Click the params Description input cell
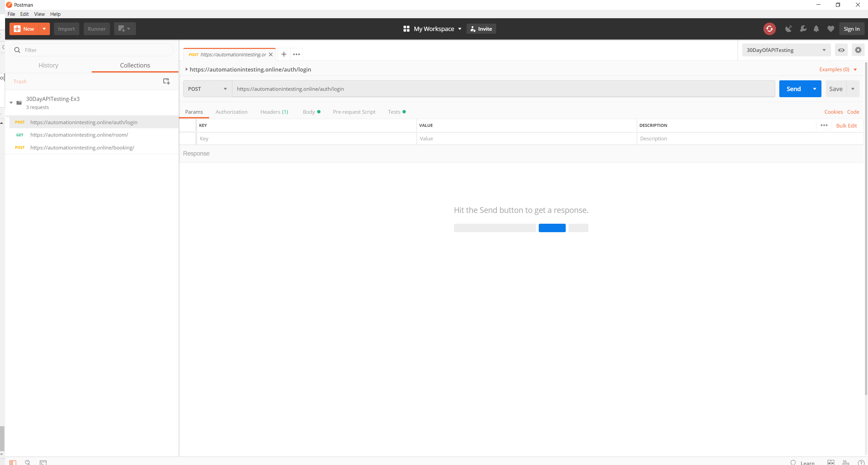868x465 pixels. 750,138
